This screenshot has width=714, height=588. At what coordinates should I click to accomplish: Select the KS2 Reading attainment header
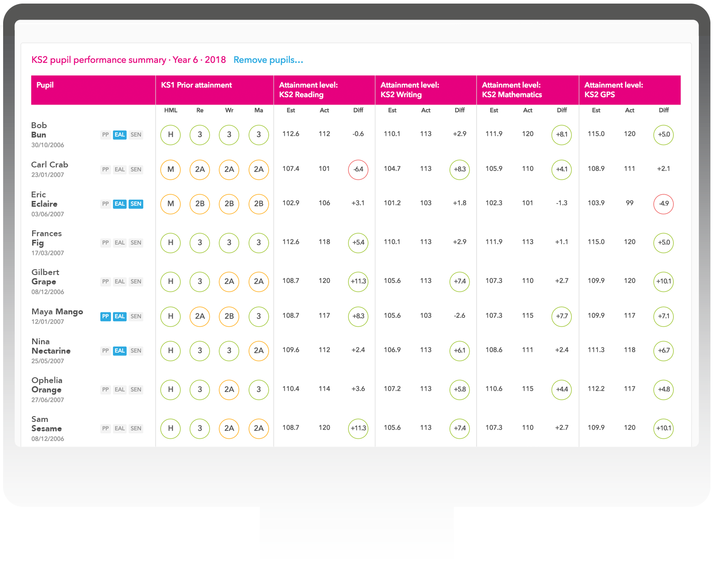tap(324, 90)
